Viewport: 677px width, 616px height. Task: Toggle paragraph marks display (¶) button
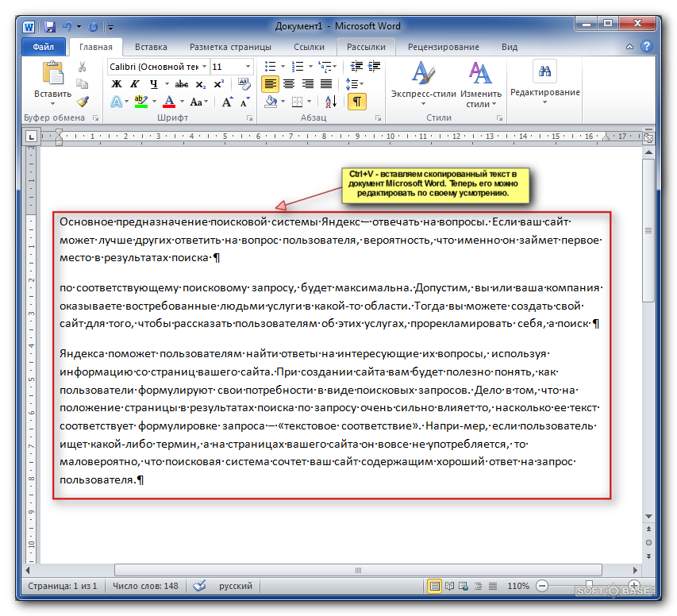pos(357,102)
